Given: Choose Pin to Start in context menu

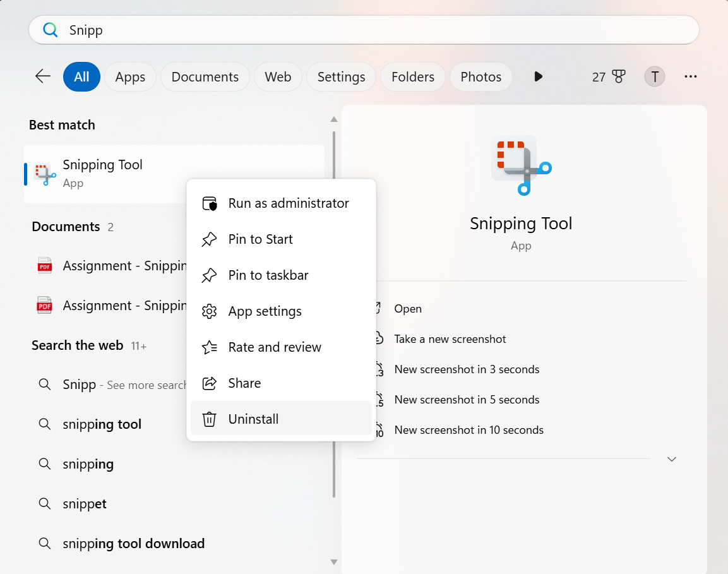Looking at the screenshot, I should (281, 239).
